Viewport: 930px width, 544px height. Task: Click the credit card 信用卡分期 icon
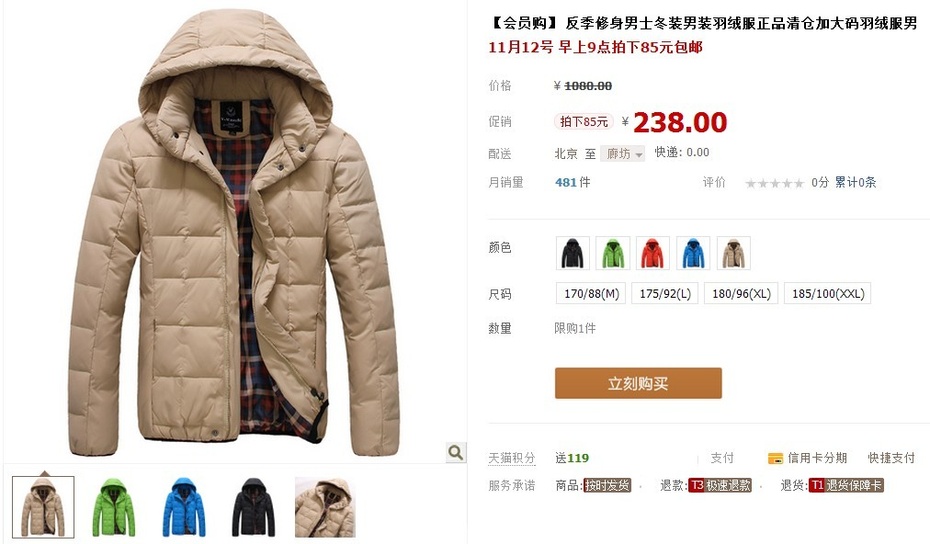(775, 459)
